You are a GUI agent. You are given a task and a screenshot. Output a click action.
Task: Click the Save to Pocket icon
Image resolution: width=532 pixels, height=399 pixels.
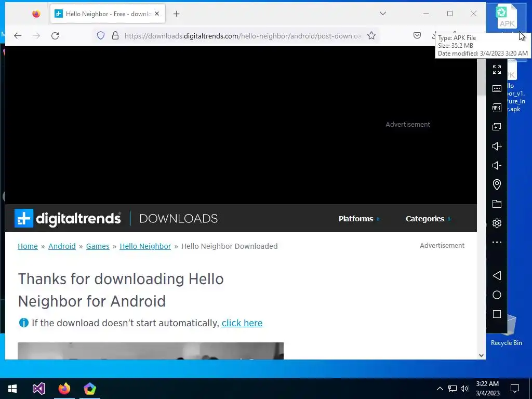417,36
